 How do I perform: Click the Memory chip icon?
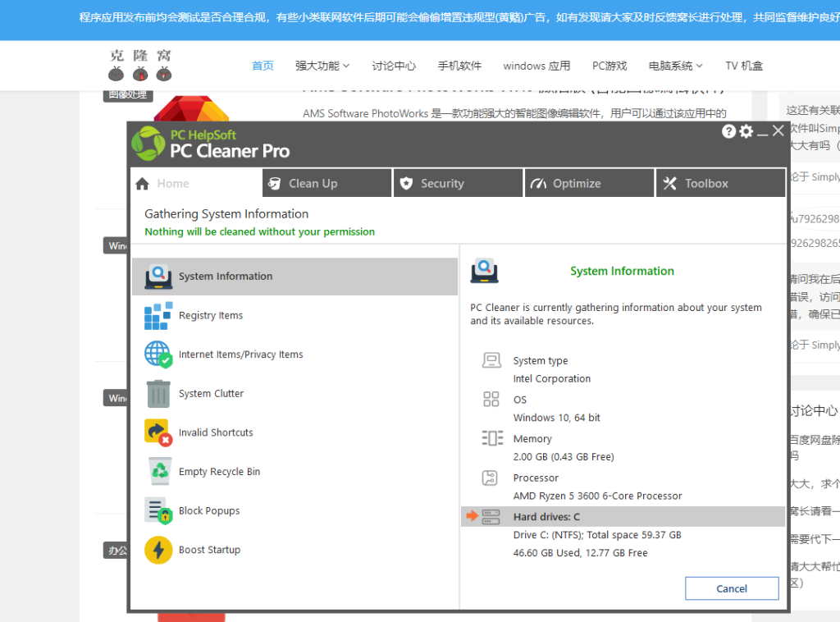(x=492, y=438)
